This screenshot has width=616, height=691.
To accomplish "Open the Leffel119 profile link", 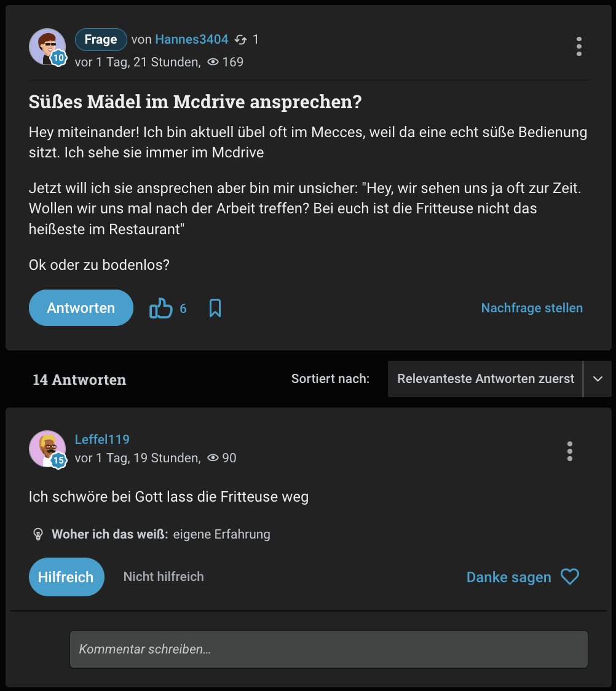I will point(102,439).
